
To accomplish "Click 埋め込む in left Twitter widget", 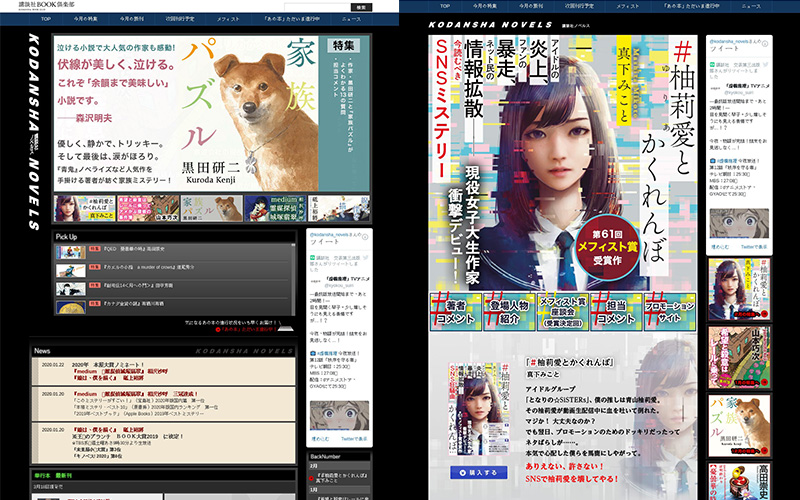I will click(x=320, y=439).
